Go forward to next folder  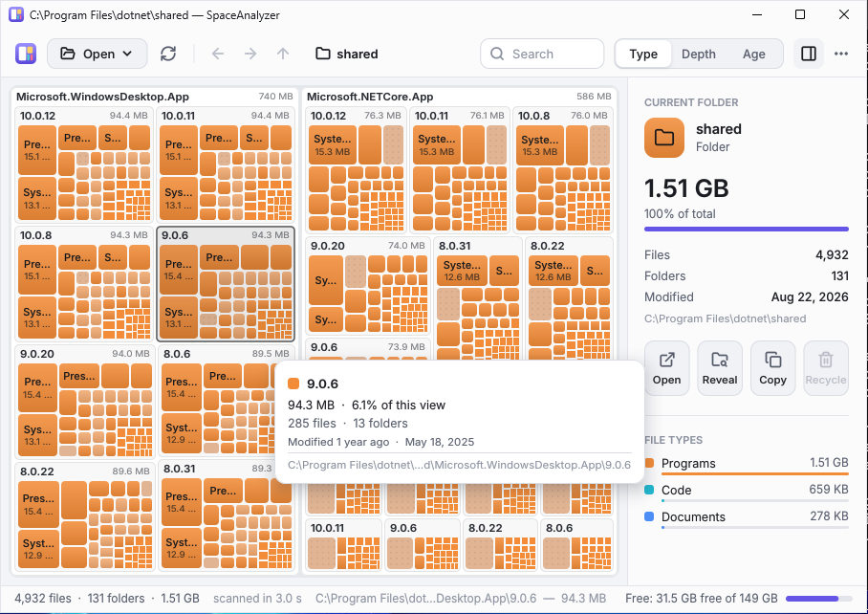tap(250, 54)
